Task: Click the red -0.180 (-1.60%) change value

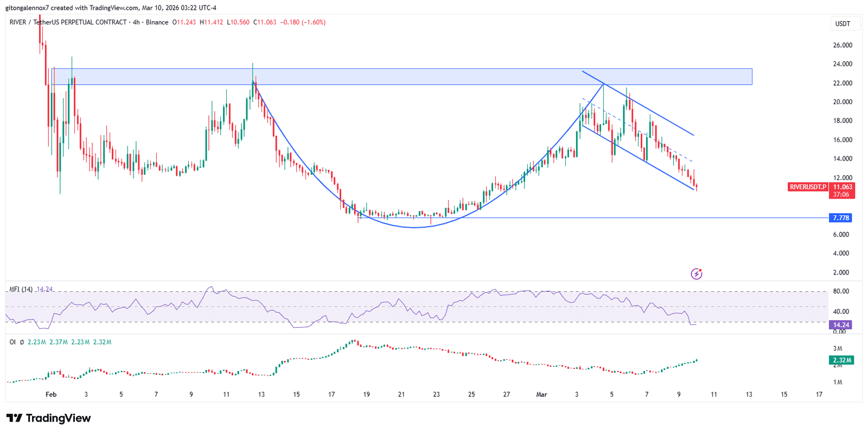Action: tap(303, 22)
